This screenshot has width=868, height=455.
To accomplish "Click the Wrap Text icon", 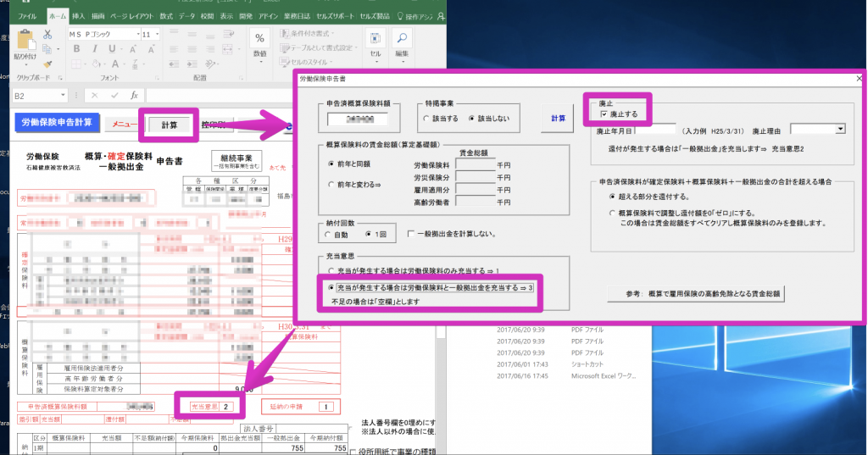I will click(228, 35).
